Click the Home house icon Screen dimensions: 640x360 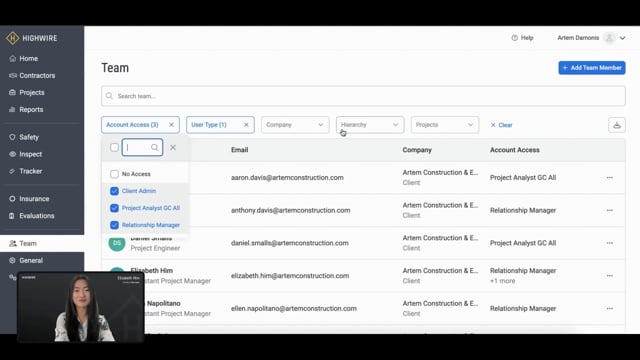point(12,58)
